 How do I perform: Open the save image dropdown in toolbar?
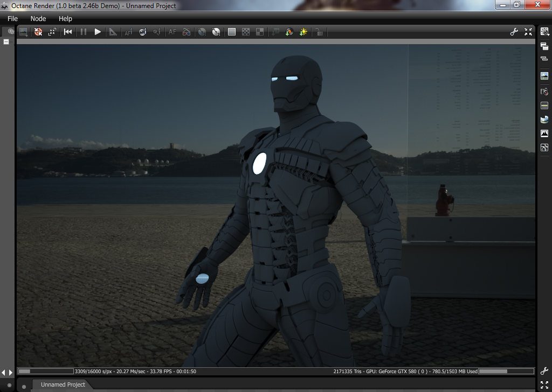click(24, 32)
